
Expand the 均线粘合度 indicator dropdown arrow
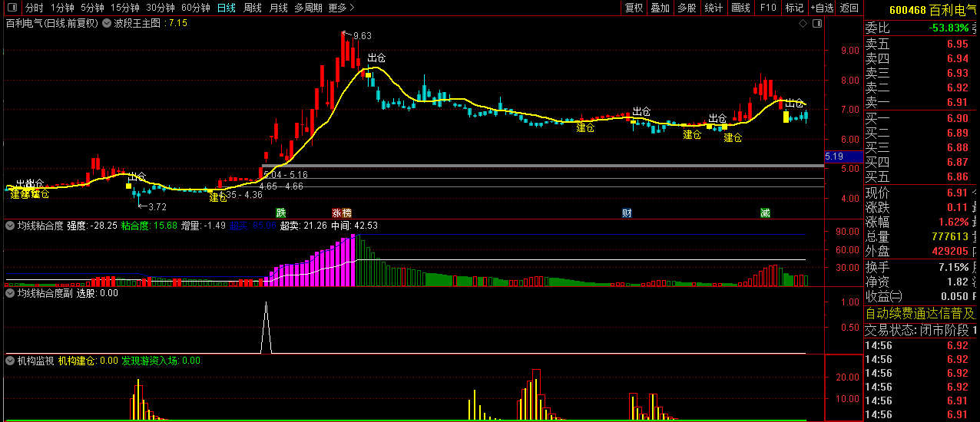[x=10, y=226]
